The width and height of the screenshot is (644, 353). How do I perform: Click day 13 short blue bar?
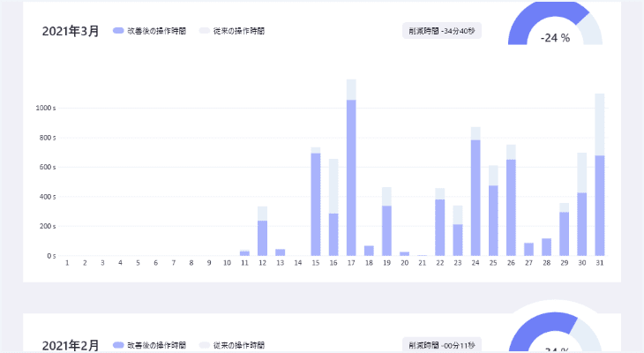(281, 252)
